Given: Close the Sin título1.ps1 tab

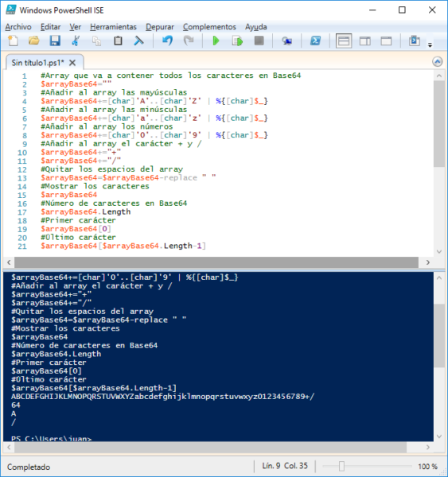Looking at the screenshot, I should coord(72,63).
